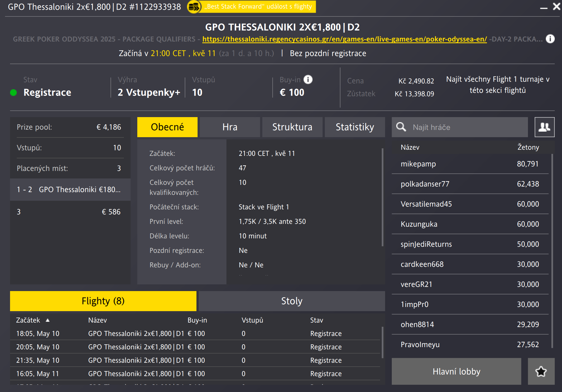Image resolution: width=562 pixels, height=392 pixels.
Task: Switch to the Hra tab
Action: (230, 127)
